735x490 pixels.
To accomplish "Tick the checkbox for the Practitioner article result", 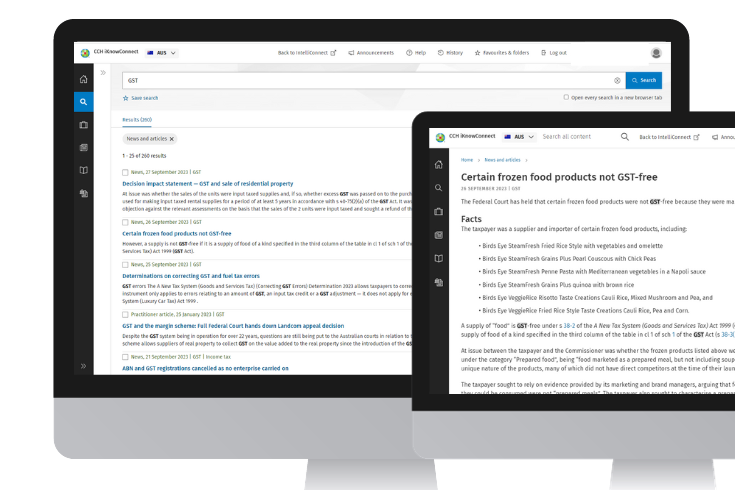I will tap(125, 314).
